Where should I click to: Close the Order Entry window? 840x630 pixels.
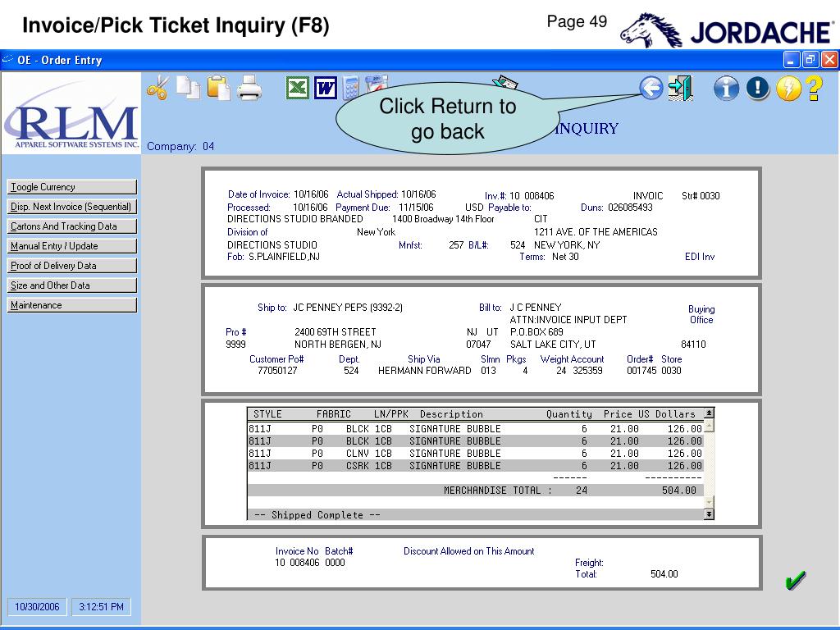pos(829,59)
